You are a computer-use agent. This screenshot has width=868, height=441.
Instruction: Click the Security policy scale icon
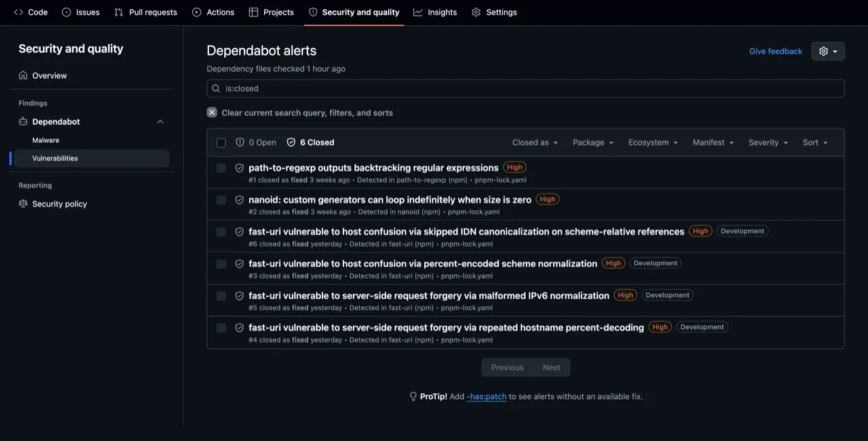point(23,204)
